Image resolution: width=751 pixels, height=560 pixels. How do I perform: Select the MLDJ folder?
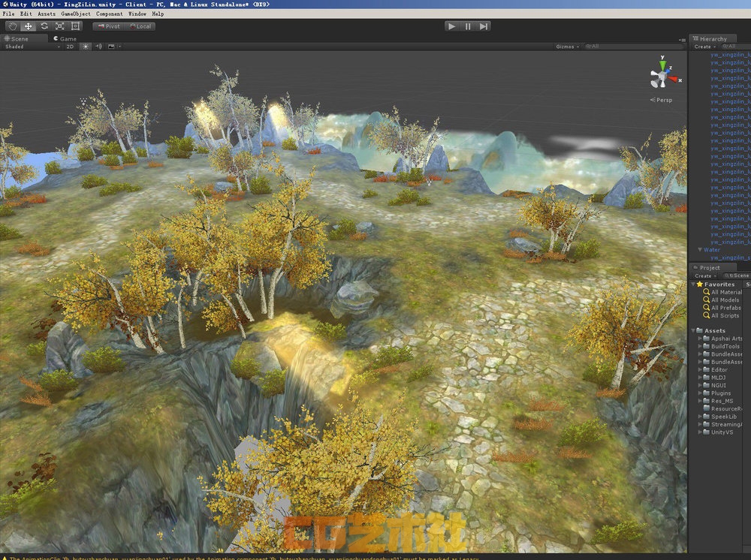click(x=718, y=378)
